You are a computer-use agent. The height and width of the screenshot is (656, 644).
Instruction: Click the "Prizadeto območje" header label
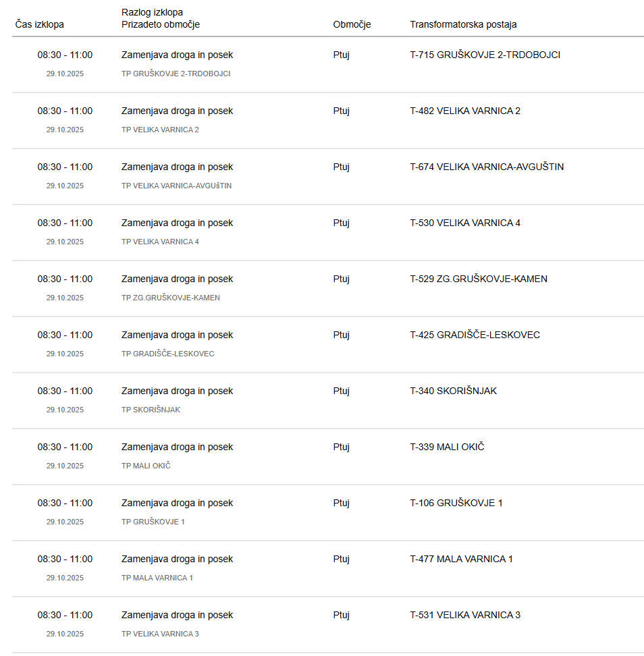click(161, 24)
